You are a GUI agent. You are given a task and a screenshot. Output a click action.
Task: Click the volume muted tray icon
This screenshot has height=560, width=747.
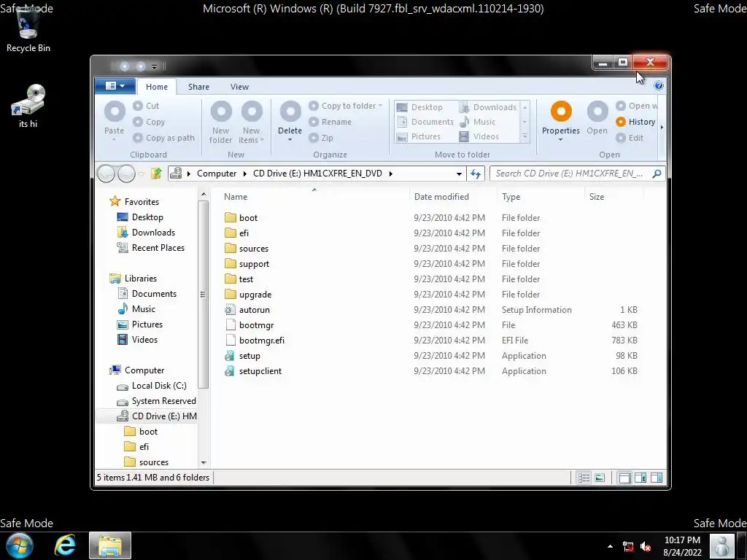pyautogui.click(x=646, y=547)
